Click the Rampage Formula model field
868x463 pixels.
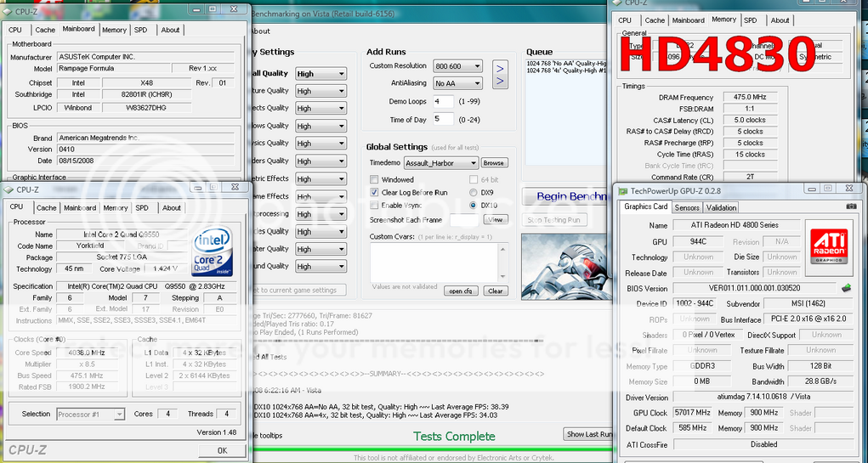113,69
